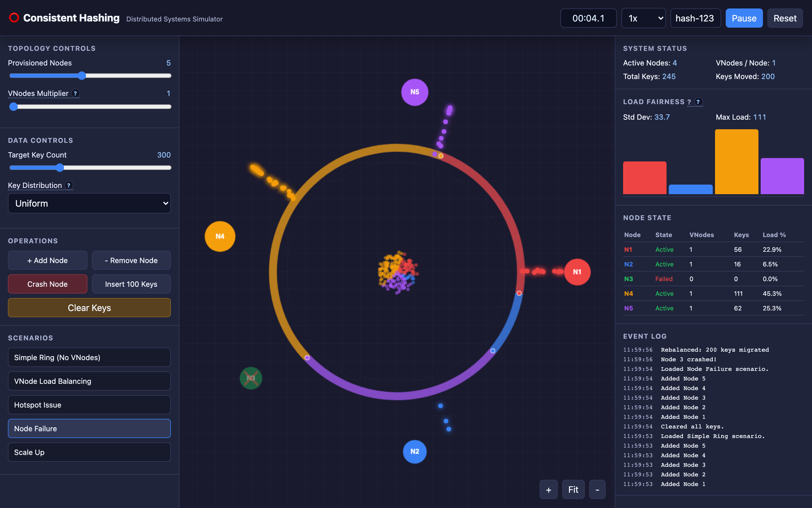This screenshot has height=508, width=812.
Task: Load the Hotspot Issue scenario
Action: [x=89, y=405]
